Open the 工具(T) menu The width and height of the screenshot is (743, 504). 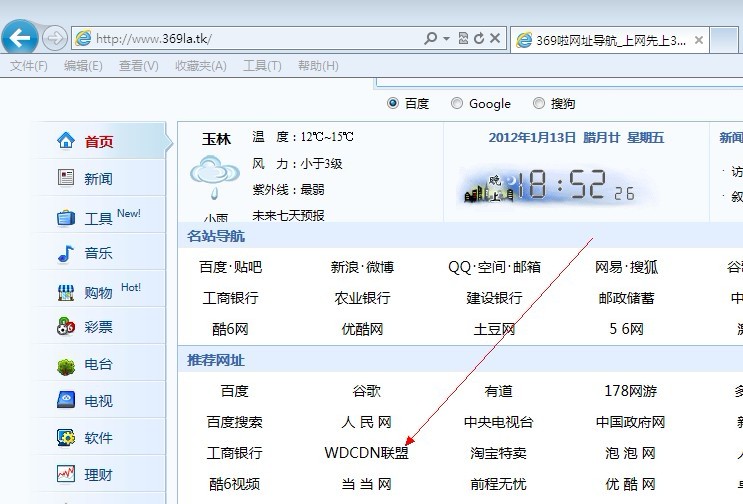pyautogui.click(x=262, y=66)
